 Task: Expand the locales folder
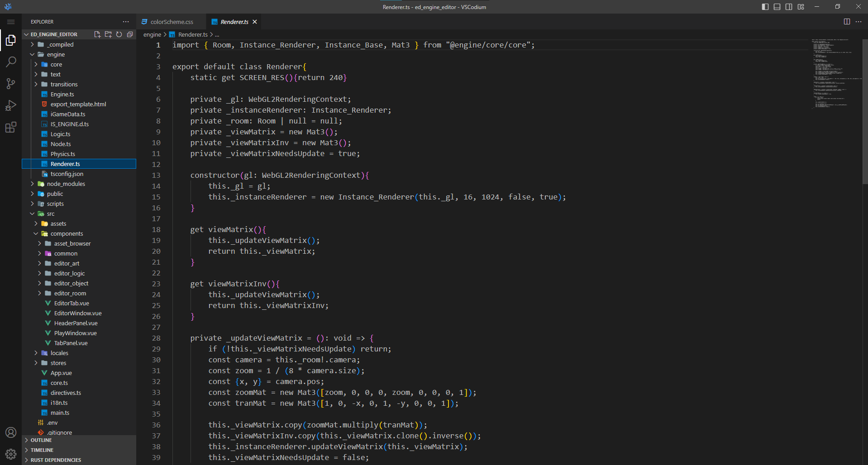(79, 353)
